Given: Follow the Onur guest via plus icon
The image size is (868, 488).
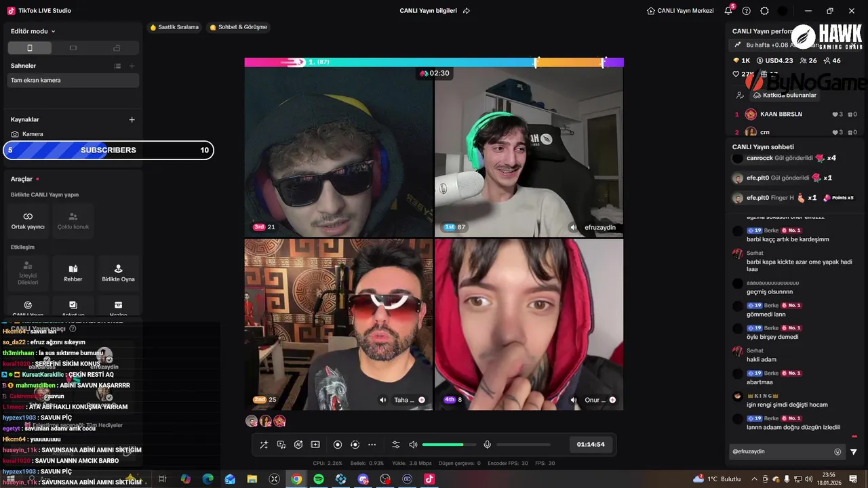Looking at the screenshot, I should pos(612,400).
